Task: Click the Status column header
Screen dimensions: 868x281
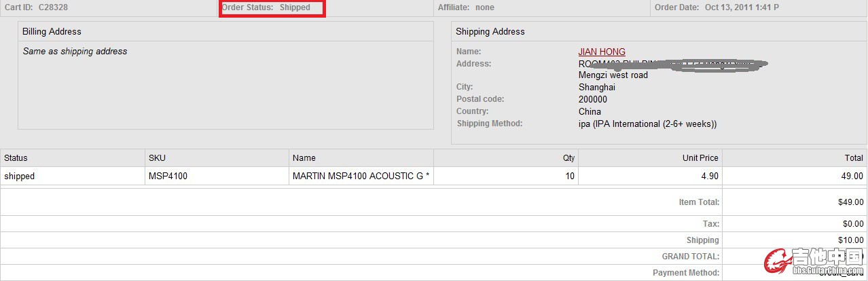Action: (16, 158)
